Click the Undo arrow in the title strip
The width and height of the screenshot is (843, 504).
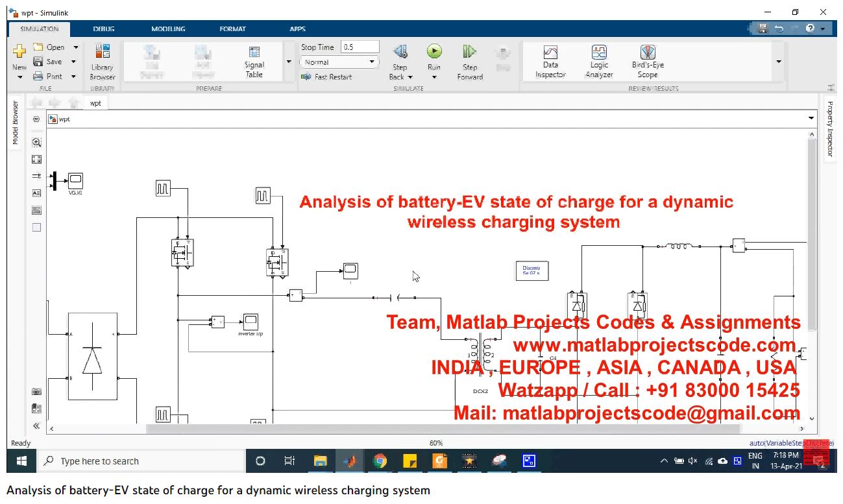pos(778,29)
